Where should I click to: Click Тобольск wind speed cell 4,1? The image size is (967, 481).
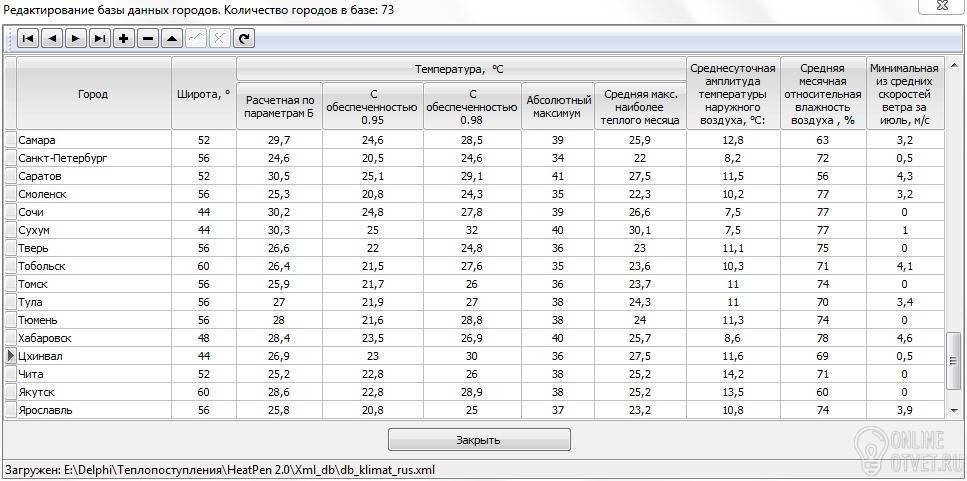tap(904, 266)
